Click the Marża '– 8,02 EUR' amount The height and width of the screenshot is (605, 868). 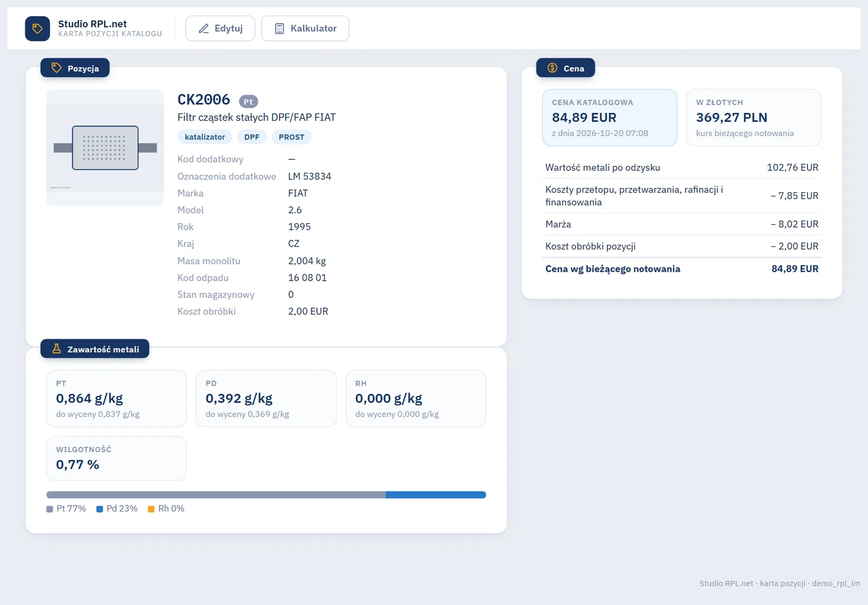point(794,224)
